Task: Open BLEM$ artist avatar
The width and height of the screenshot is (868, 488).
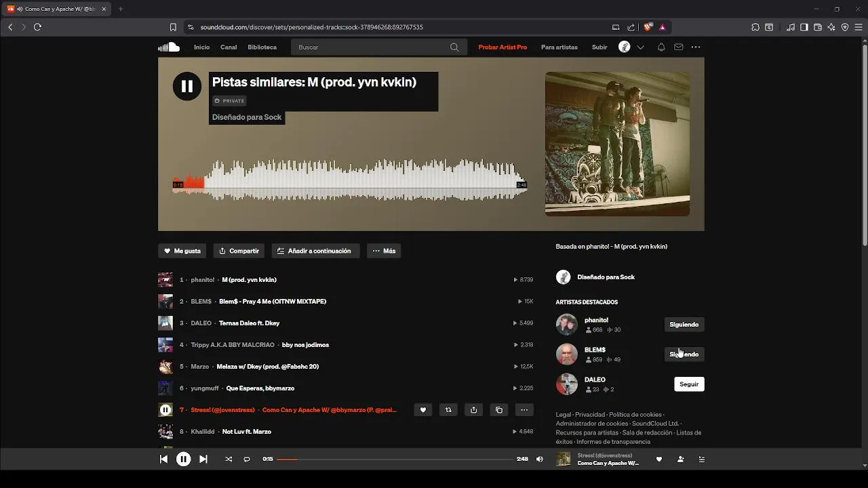Action: (567, 354)
